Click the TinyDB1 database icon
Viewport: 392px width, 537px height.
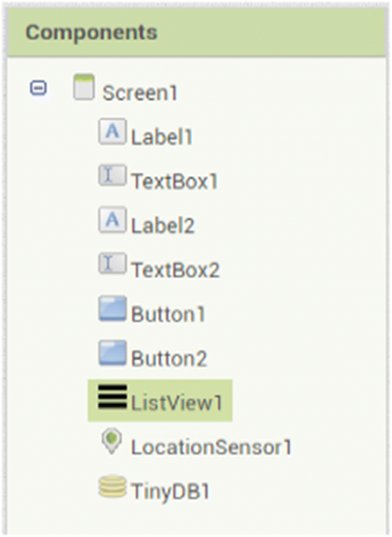(x=111, y=487)
